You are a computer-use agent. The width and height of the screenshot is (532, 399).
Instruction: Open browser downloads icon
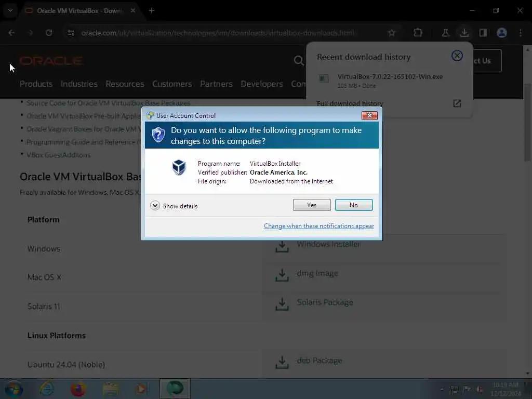click(464, 33)
